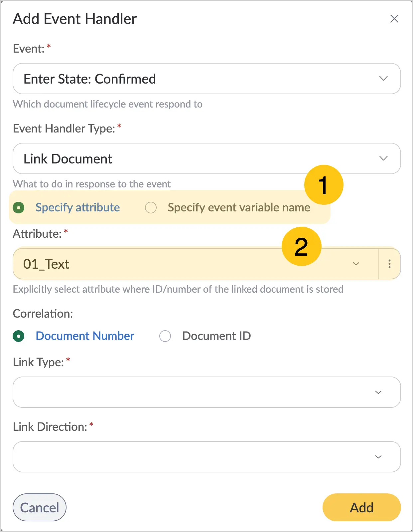Open the empty Link Direction dropdown
The height and width of the screenshot is (532, 413).
coord(206,457)
